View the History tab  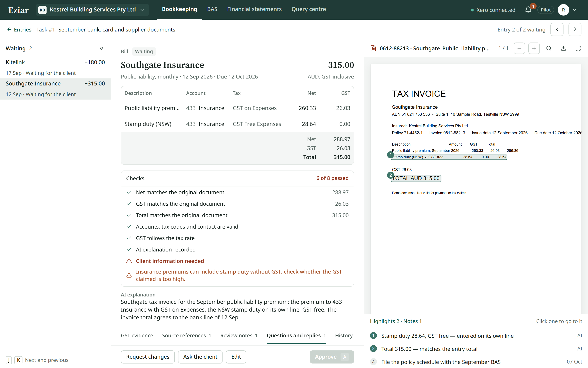tap(344, 335)
